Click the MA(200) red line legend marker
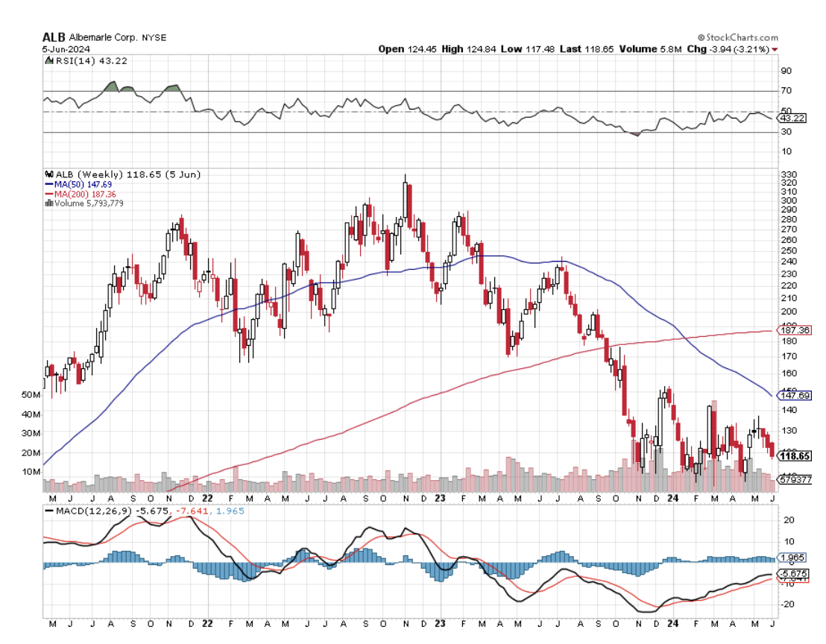 (50, 193)
